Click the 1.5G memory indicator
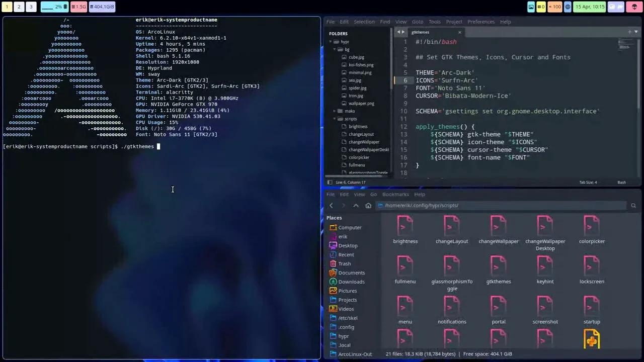This screenshot has height=362, width=644. coord(79,7)
